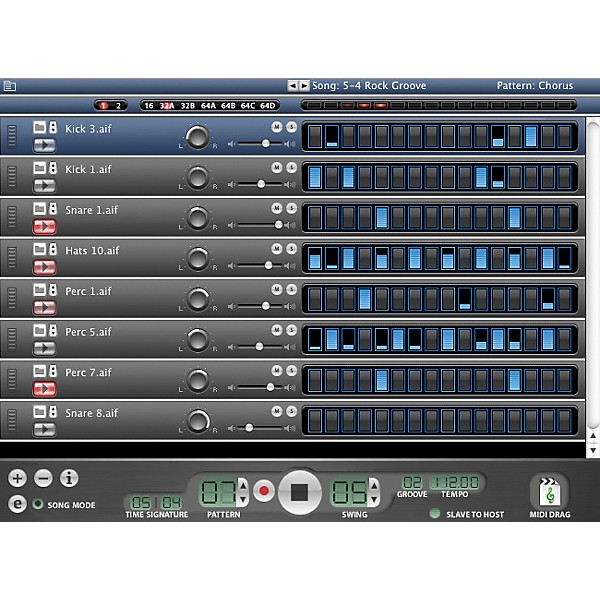600x600 pixels.
Task: Open sample folder for Hats 10.aif track
Action: 39,249
